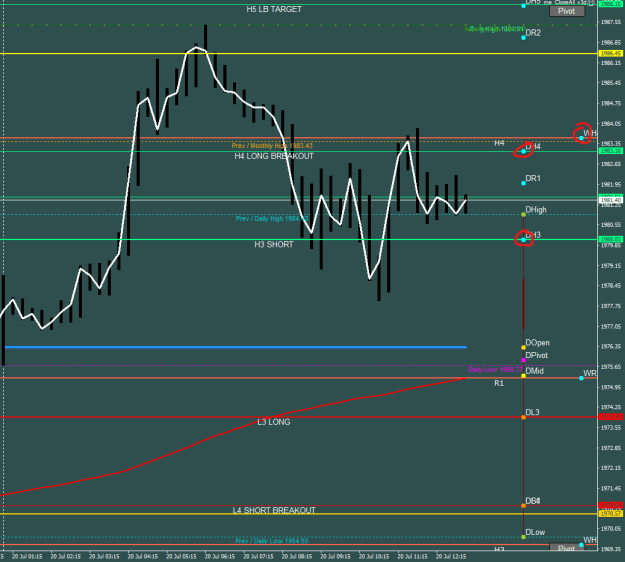Click the H4 LONG BREAKOUT level label
Screen dimensions: 625x562
[x=274, y=156]
